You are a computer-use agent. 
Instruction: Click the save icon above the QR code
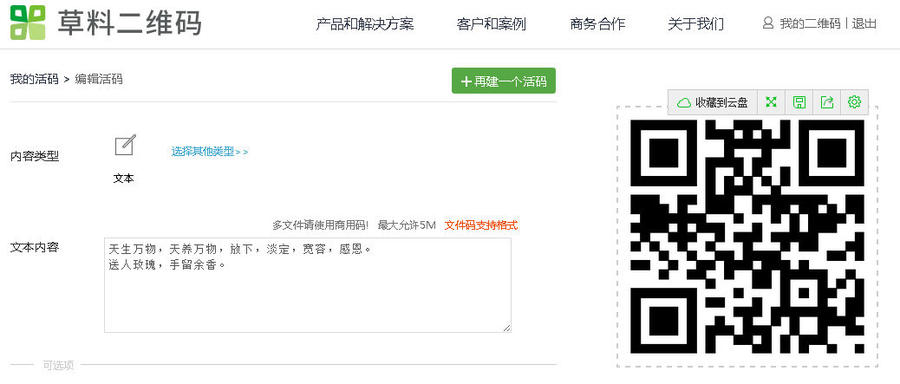pos(799,103)
